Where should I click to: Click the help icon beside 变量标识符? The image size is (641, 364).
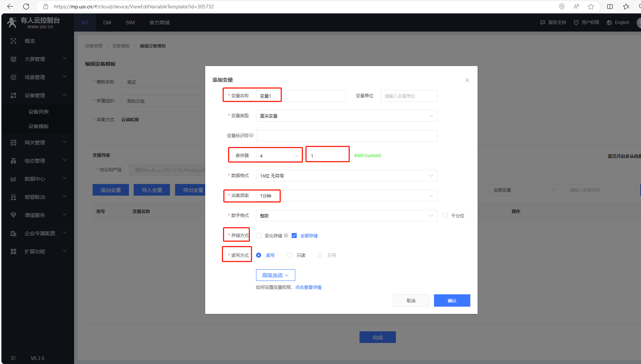[251, 135]
